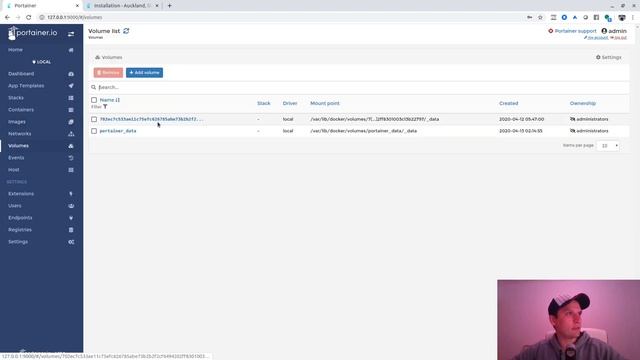This screenshot has height=360, width=640.
Task: Click the Images clone icon
Action: click(x=71, y=122)
